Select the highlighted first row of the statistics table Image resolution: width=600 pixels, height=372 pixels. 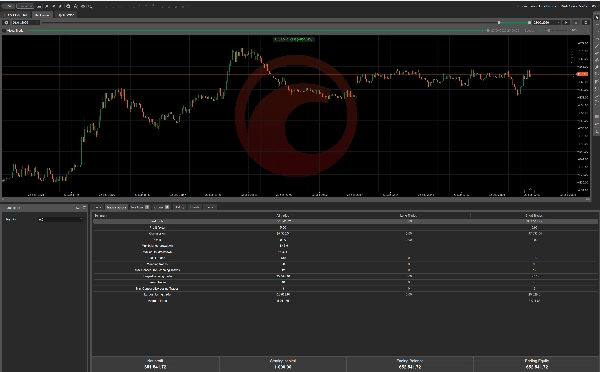tap(345, 221)
